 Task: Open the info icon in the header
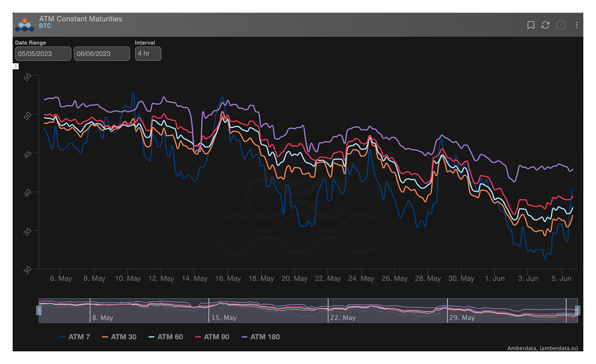tap(561, 25)
